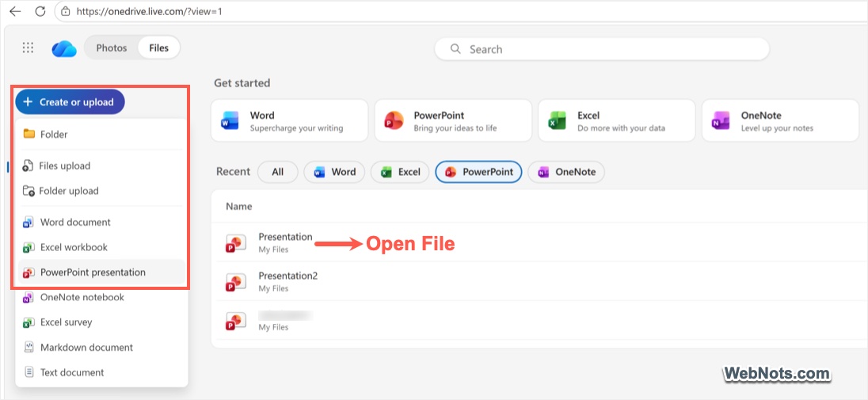Switch to the Files tab
868x400 pixels.
point(158,48)
